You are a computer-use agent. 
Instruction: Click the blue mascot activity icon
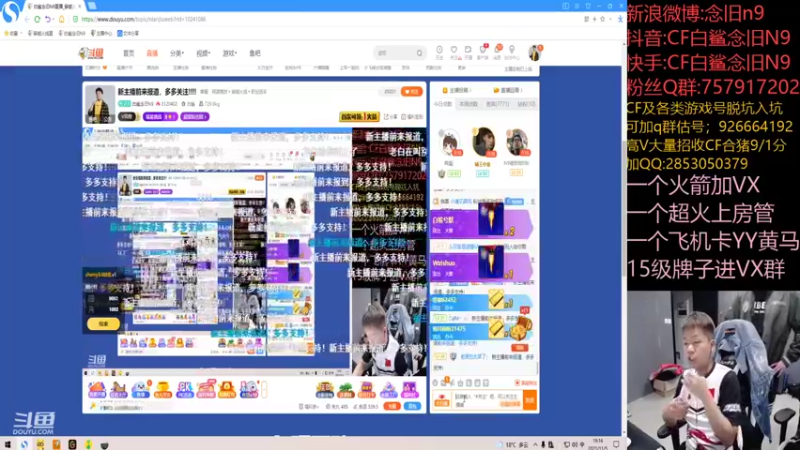pos(140,390)
